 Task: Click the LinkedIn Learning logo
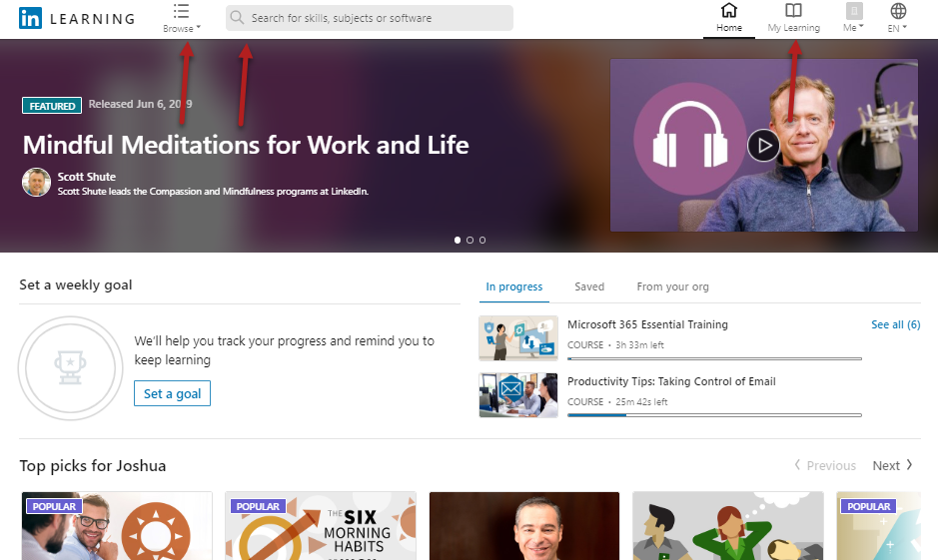[31, 18]
